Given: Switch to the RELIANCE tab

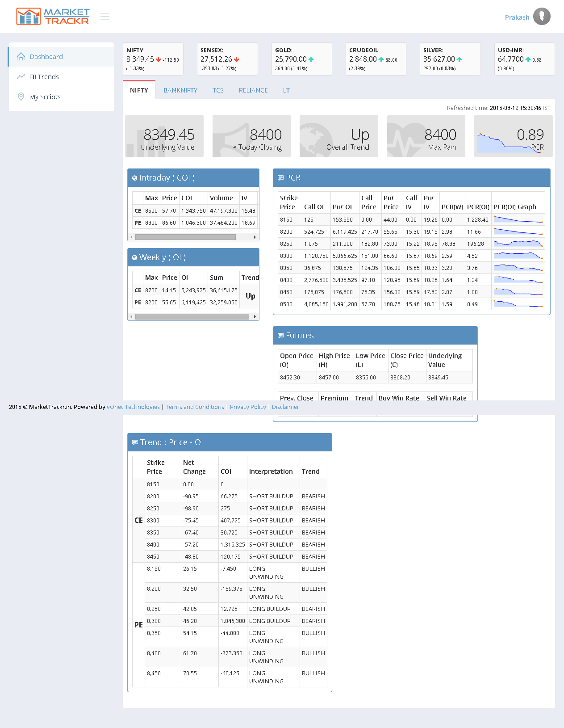Looking at the screenshot, I should coord(253,90).
